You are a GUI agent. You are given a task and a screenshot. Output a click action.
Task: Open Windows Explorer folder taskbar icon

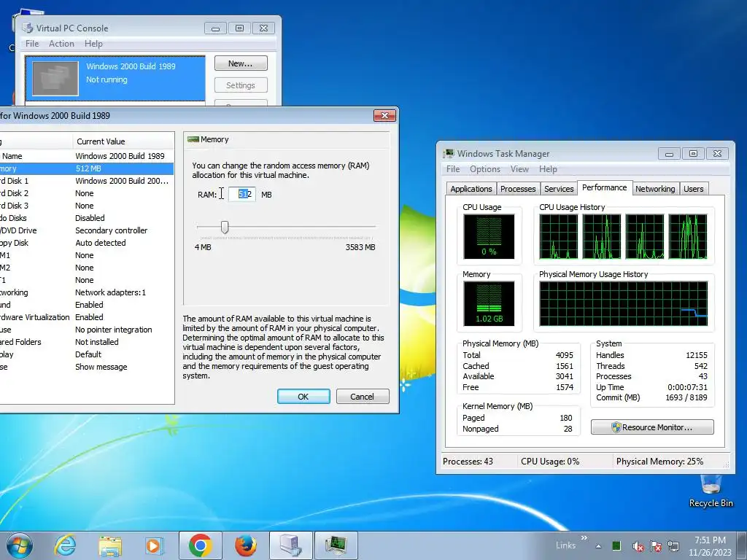pos(109,545)
